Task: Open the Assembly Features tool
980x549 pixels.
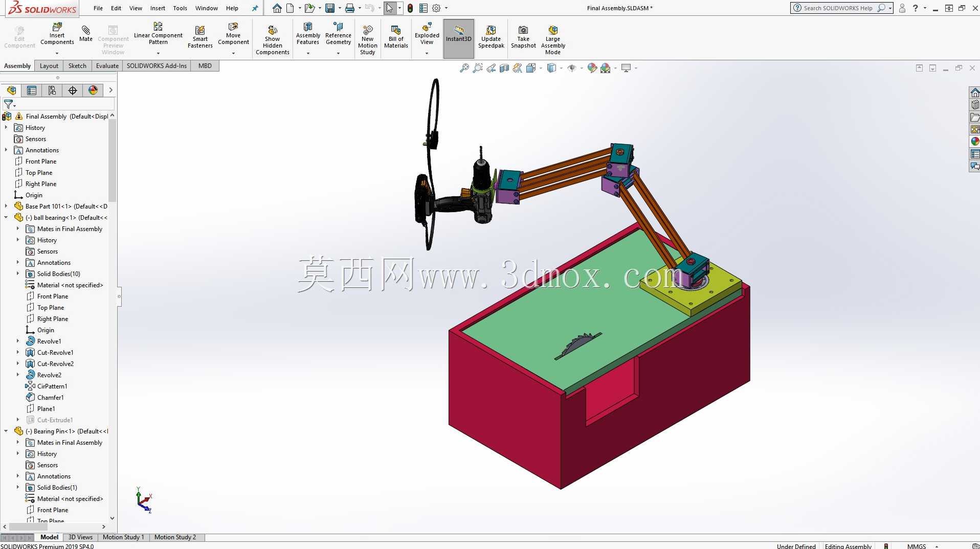Action: tap(308, 34)
